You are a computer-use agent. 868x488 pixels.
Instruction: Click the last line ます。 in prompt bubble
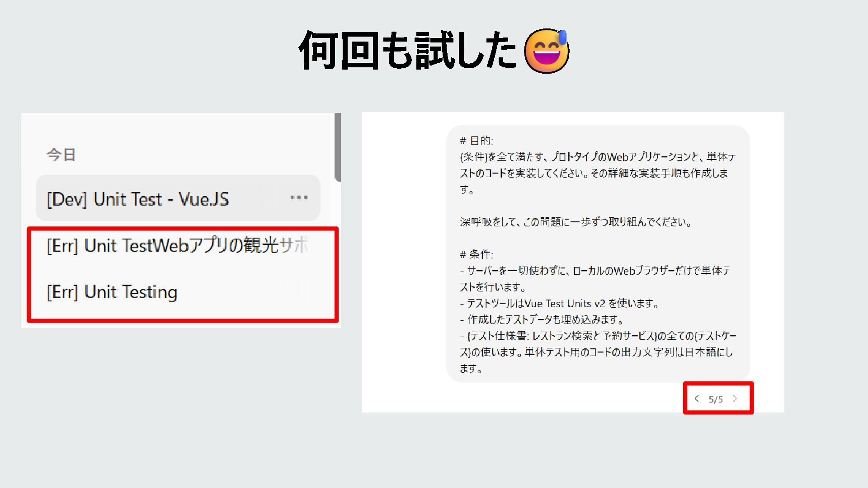[471, 369]
